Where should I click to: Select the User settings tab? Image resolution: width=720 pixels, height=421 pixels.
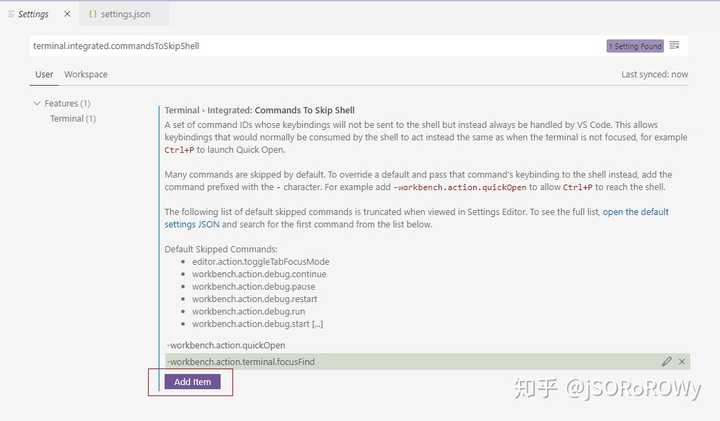pos(44,74)
